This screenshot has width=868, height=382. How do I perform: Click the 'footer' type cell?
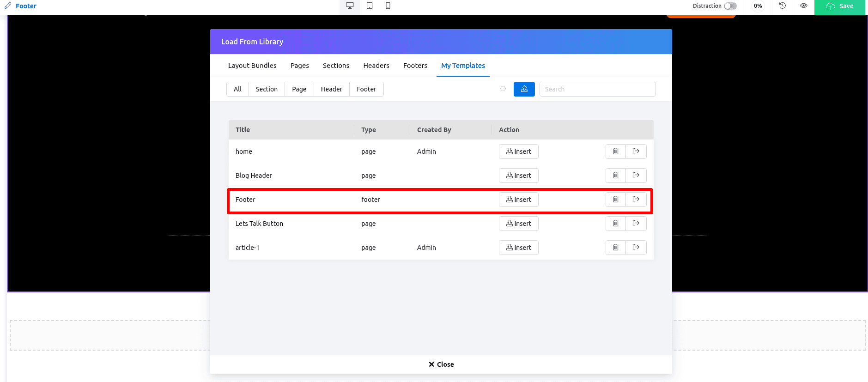tap(370, 200)
